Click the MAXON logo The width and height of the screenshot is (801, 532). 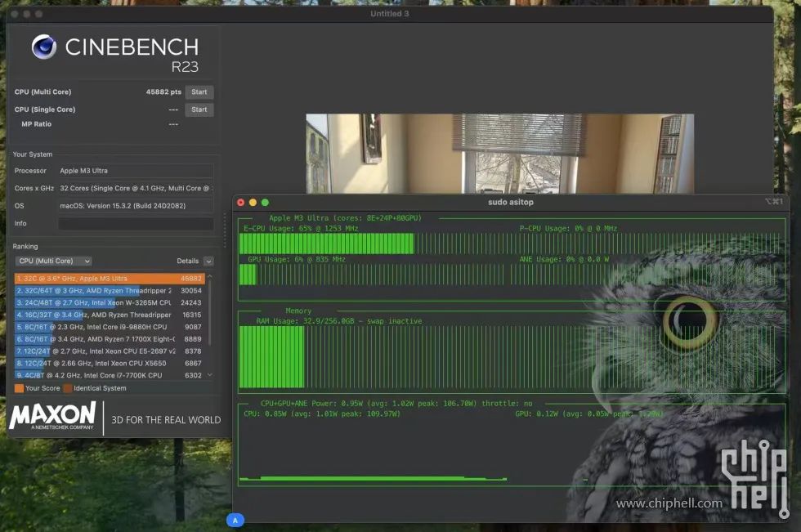coord(52,416)
